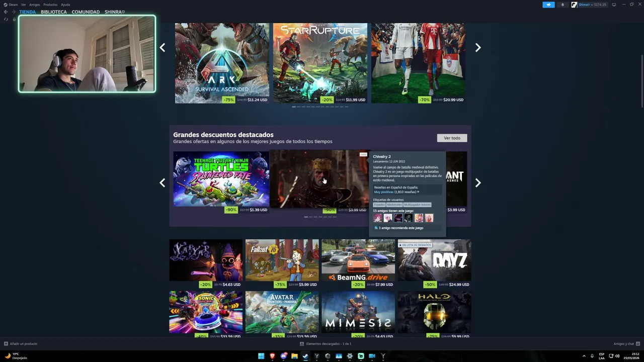The image size is (644, 362).
Task: Click the Multijugador masivo tag
Action: pyautogui.click(x=417, y=205)
